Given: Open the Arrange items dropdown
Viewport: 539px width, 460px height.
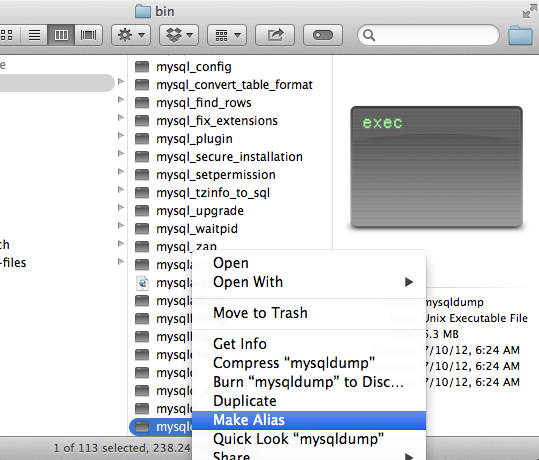Looking at the screenshot, I should (x=227, y=35).
